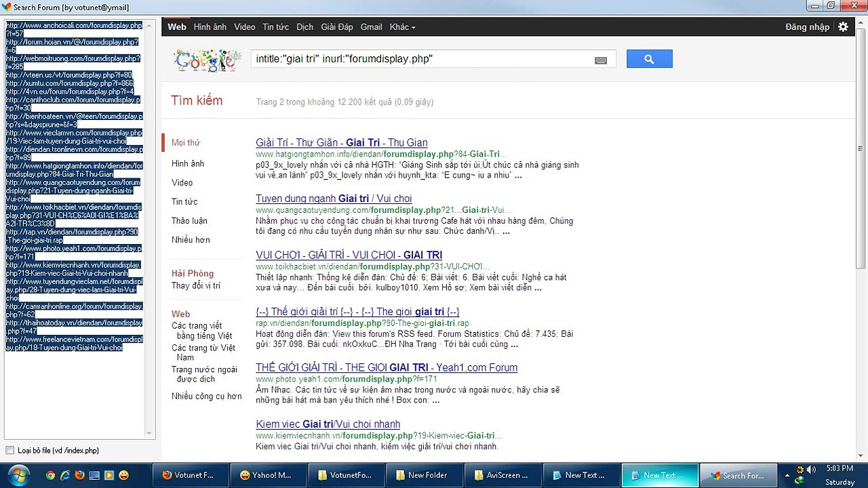Click the anchoicali.com URL in the list
The width and height of the screenshot is (868, 488).
74,29
